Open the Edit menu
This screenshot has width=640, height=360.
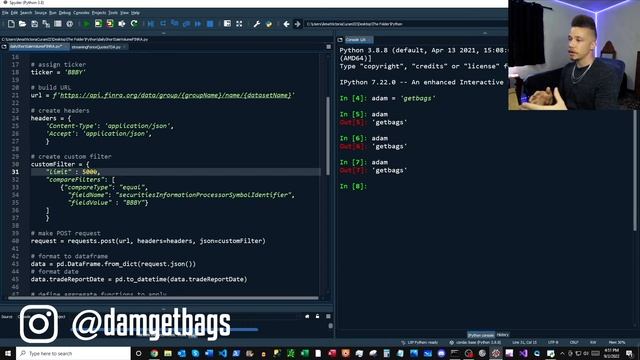(14, 13)
